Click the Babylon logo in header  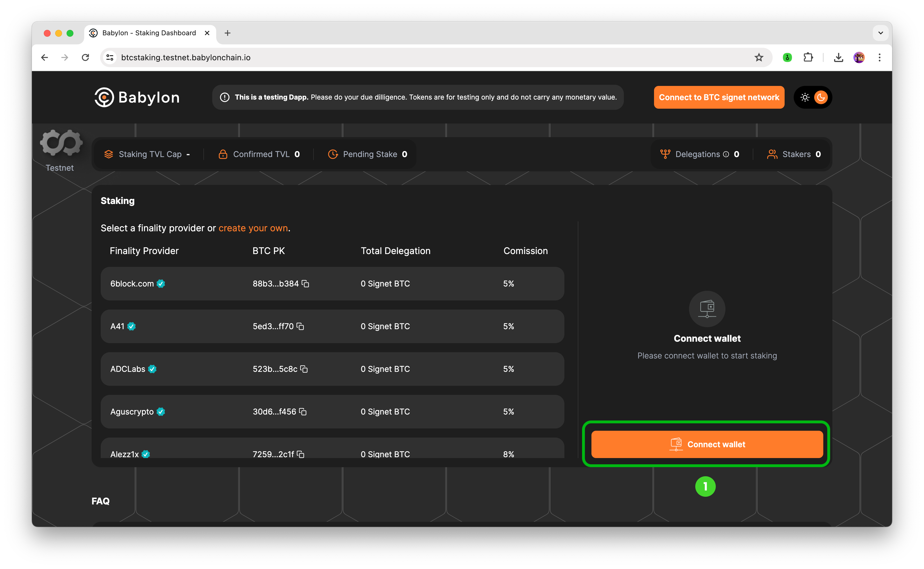[137, 97]
